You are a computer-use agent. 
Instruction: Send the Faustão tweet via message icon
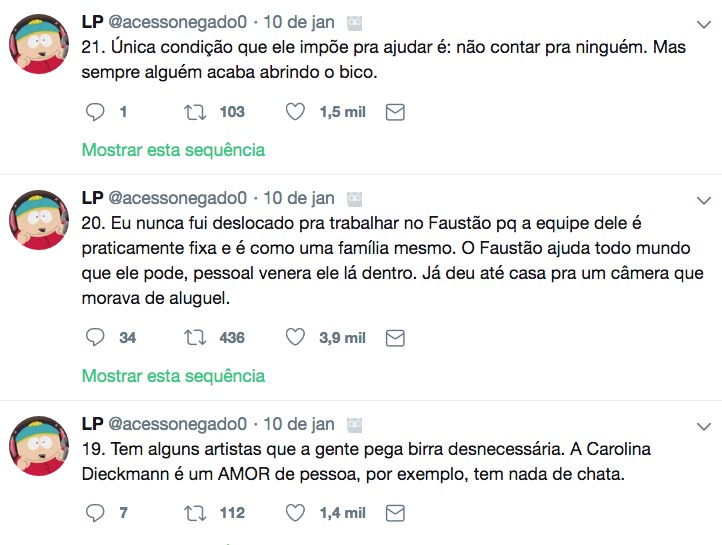pos(395,338)
